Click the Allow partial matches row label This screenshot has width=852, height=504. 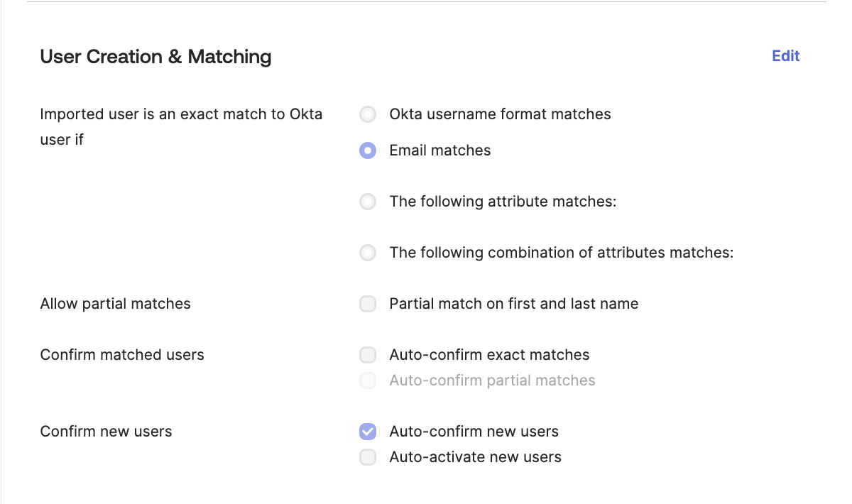(116, 304)
